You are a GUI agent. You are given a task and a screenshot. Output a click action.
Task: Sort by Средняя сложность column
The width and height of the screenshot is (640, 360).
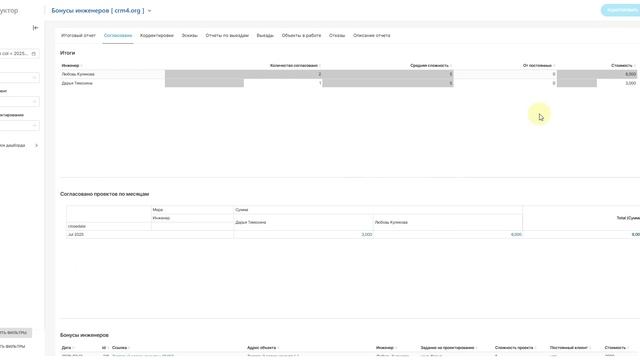click(x=430, y=65)
